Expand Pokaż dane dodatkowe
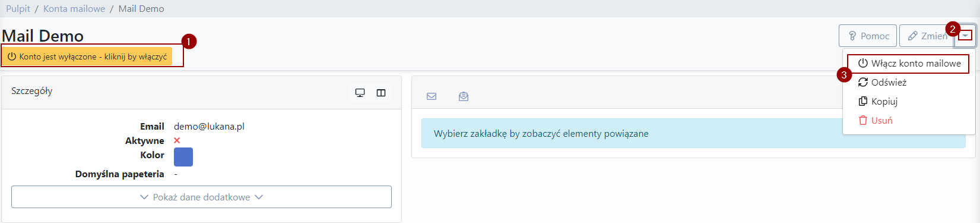 coord(201,197)
